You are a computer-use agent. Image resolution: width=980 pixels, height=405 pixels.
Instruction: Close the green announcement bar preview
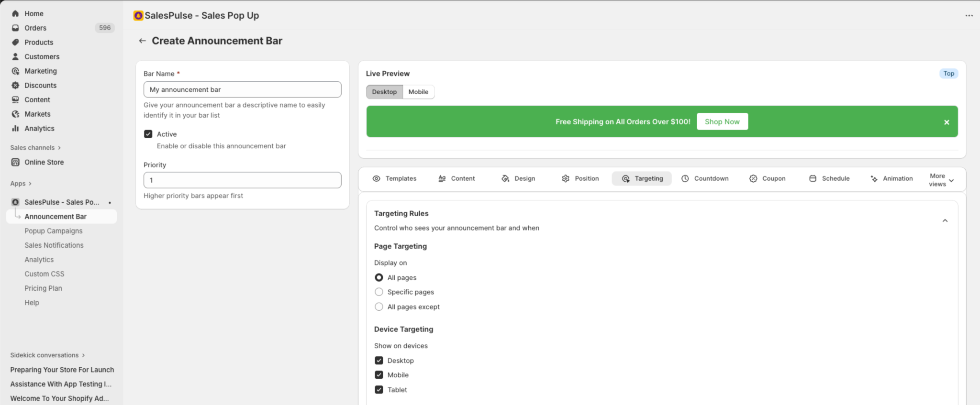click(947, 122)
